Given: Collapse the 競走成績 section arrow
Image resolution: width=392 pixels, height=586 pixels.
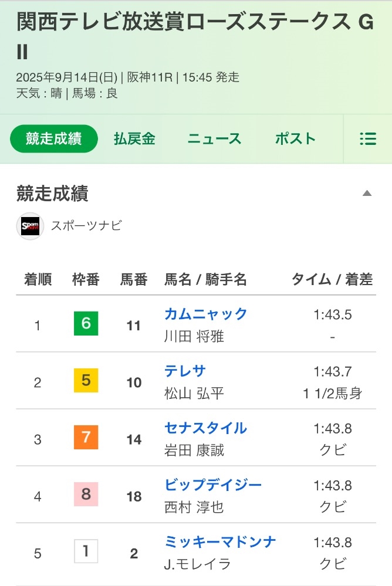Looking at the screenshot, I should [367, 193].
